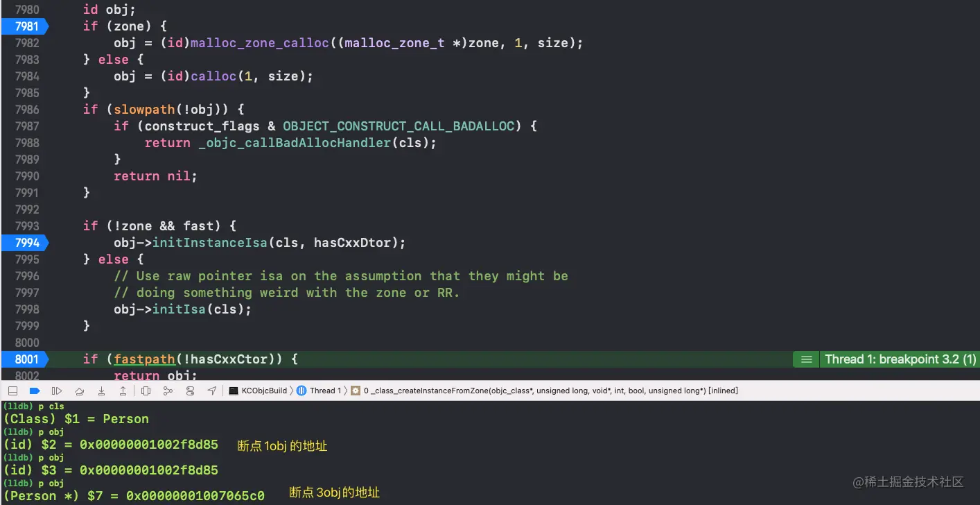Toggle breakpoint on line 7994
980x505 pixels.
click(x=24, y=243)
